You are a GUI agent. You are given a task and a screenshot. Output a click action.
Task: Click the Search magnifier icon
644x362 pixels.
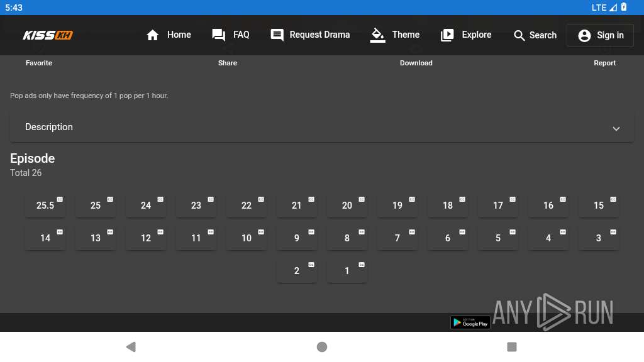(x=519, y=36)
